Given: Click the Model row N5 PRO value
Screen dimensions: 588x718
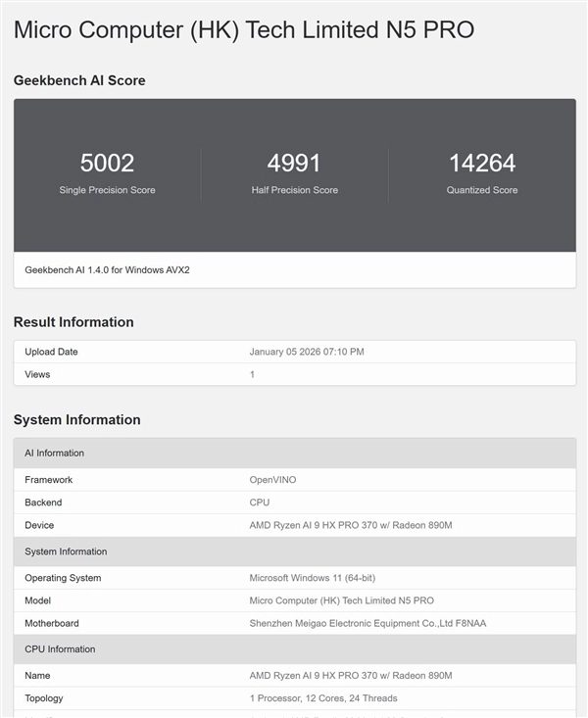Looking at the screenshot, I should click(341, 600).
